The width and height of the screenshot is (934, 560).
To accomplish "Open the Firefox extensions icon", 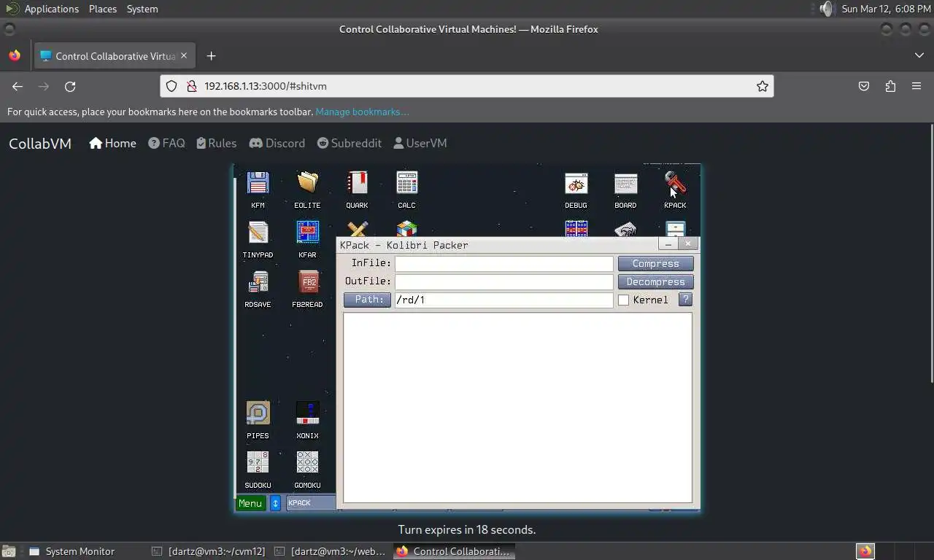I will 890,86.
